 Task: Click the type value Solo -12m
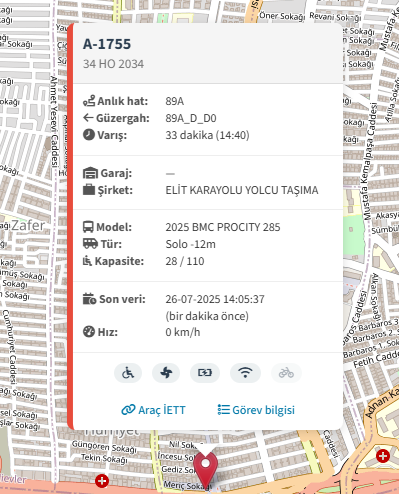(x=191, y=244)
